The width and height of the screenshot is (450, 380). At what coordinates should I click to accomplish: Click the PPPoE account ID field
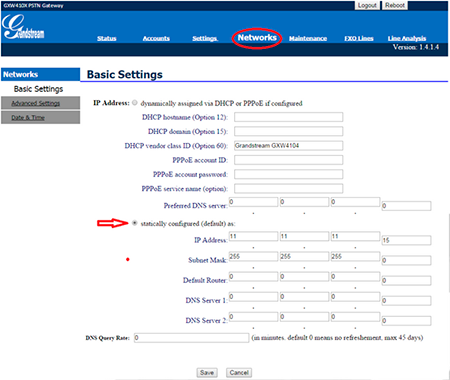(288, 160)
